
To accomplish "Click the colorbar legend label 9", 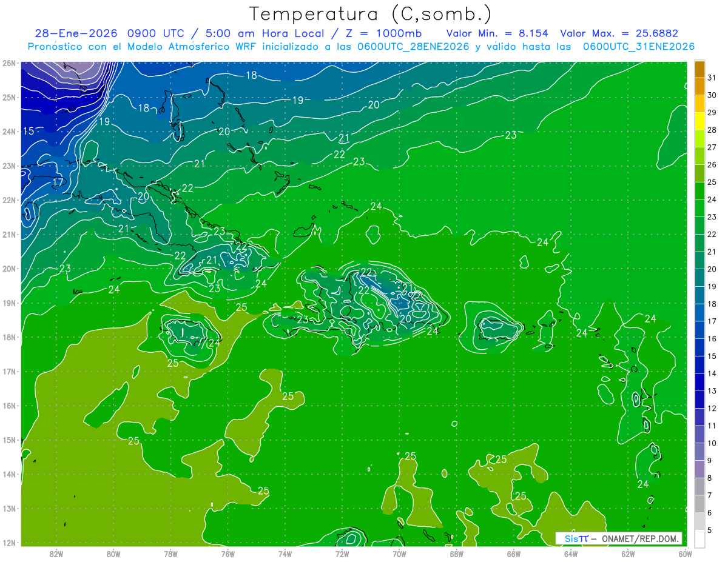I will (710, 461).
